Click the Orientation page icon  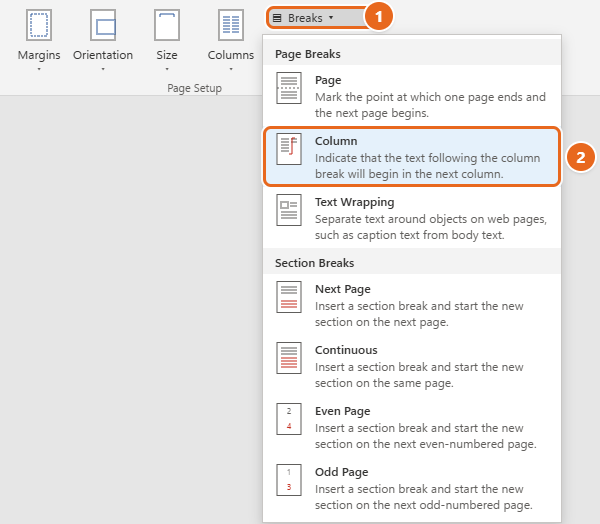103,25
